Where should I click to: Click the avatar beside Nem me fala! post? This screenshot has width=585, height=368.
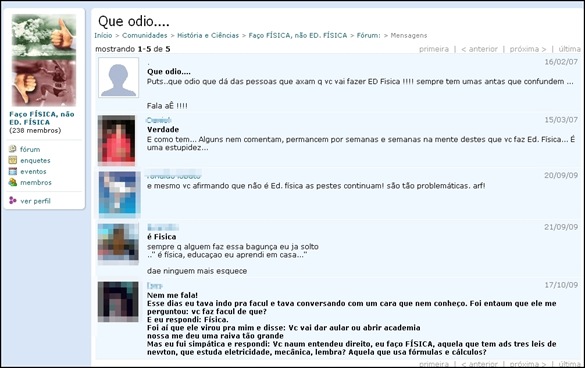pos(118,302)
